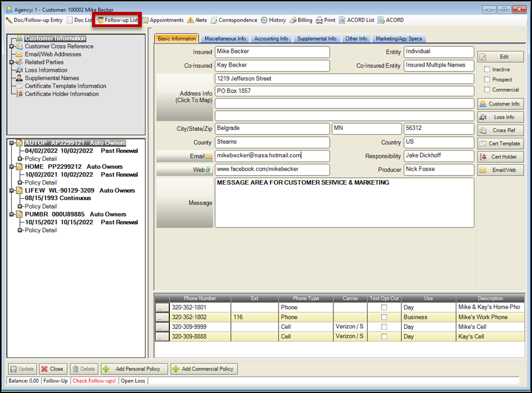
Task: Open the Appointments calendar icon
Action: [x=146, y=20]
